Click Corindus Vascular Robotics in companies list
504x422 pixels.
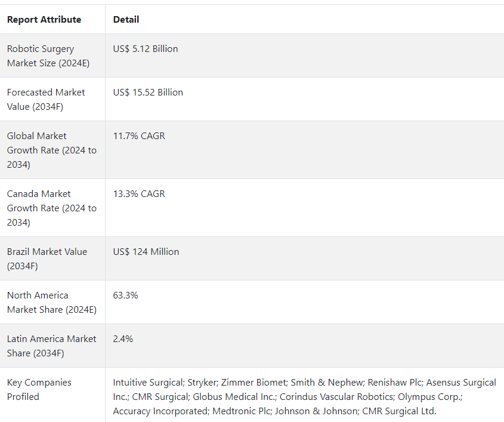(x=337, y=396)
